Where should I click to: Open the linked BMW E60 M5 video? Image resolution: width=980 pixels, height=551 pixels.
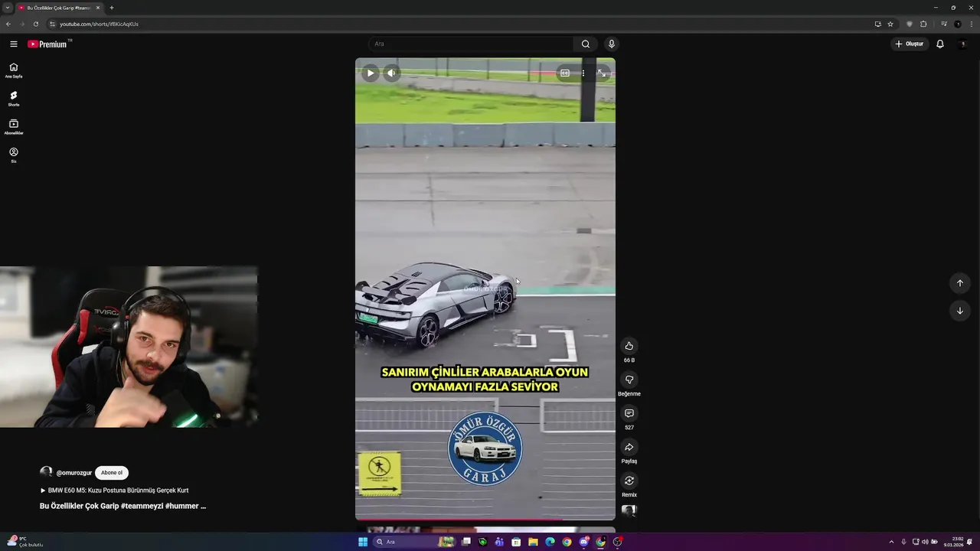(x=114, y=491)
